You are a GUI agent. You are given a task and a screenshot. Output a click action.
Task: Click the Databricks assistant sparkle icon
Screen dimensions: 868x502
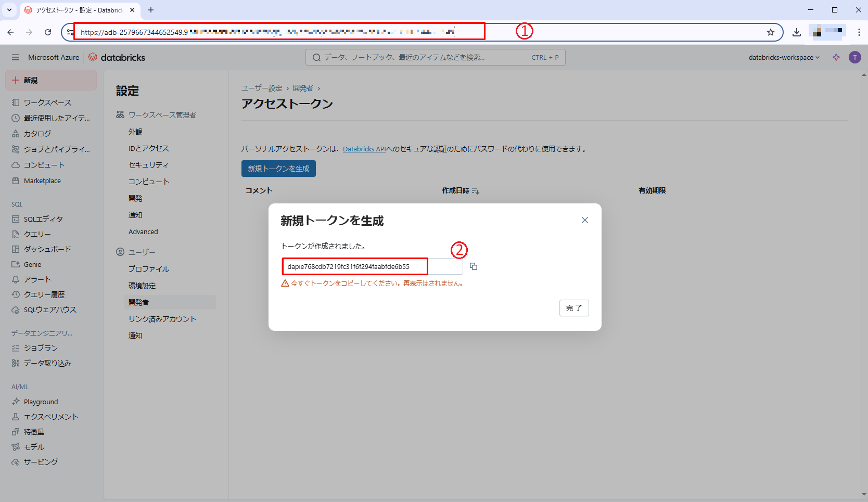(x=836, y=57)
